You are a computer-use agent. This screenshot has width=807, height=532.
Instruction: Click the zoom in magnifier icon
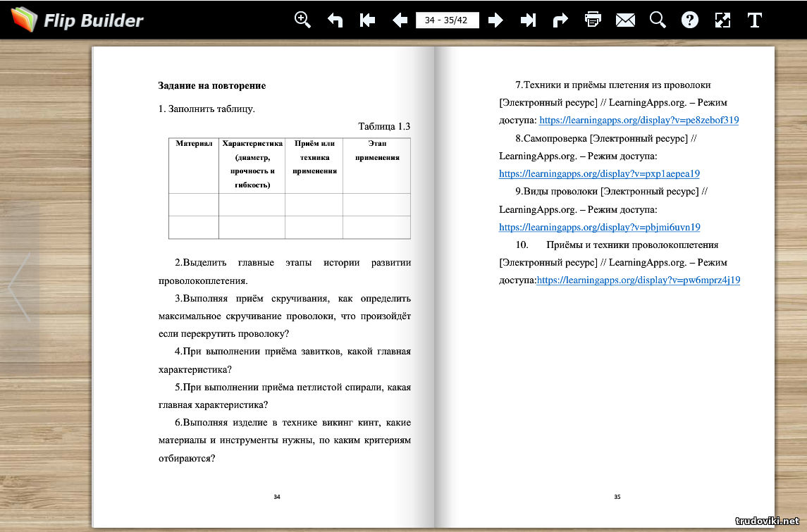[302, 20]
